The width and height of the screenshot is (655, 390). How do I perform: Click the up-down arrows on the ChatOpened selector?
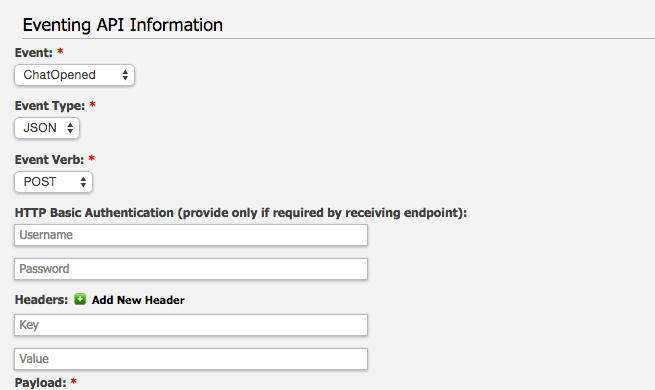pos(125,75)
